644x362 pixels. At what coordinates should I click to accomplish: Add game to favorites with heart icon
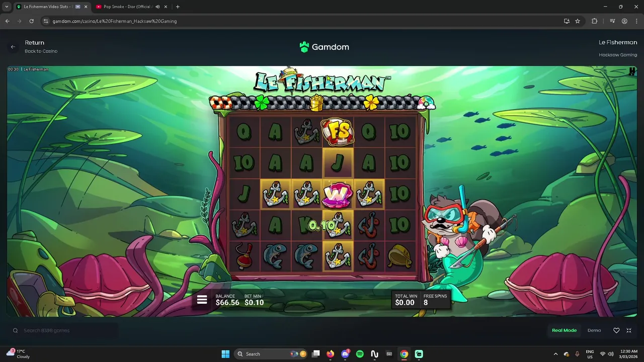click(x=616, y=330)
